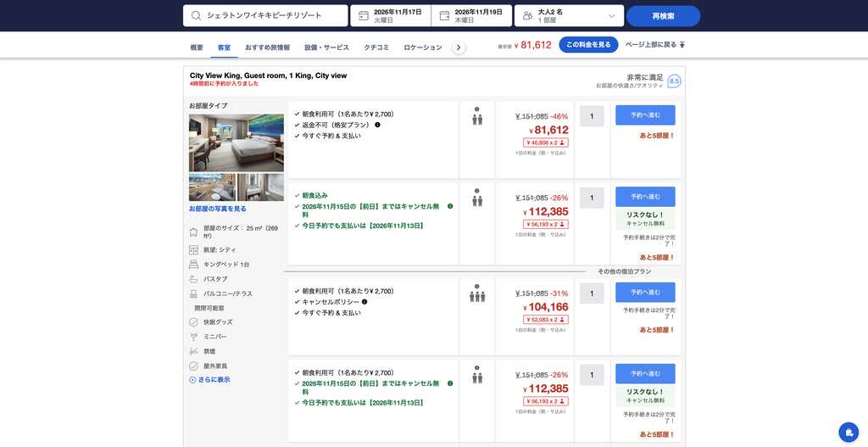Click the ミニバー cocktail icon
Image resolution: width=868 pixels, height=447 pixels.
[x=193, y=337]
